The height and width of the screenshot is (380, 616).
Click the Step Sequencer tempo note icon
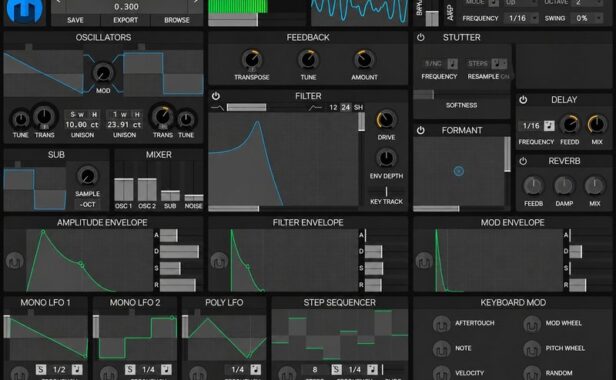[372, 369]
